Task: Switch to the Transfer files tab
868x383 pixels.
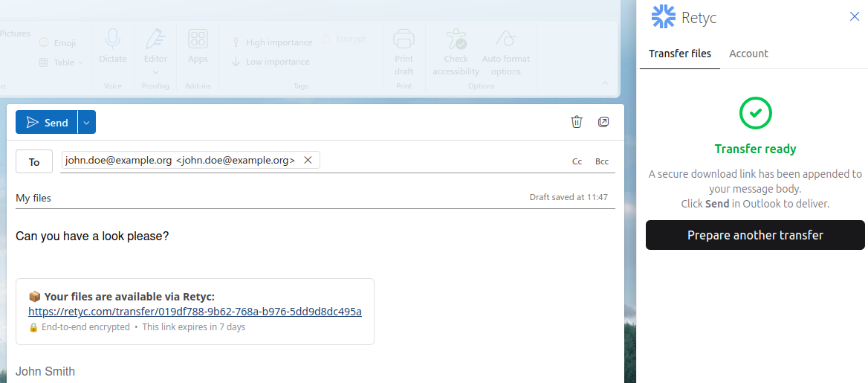Action: coord(680,54)
